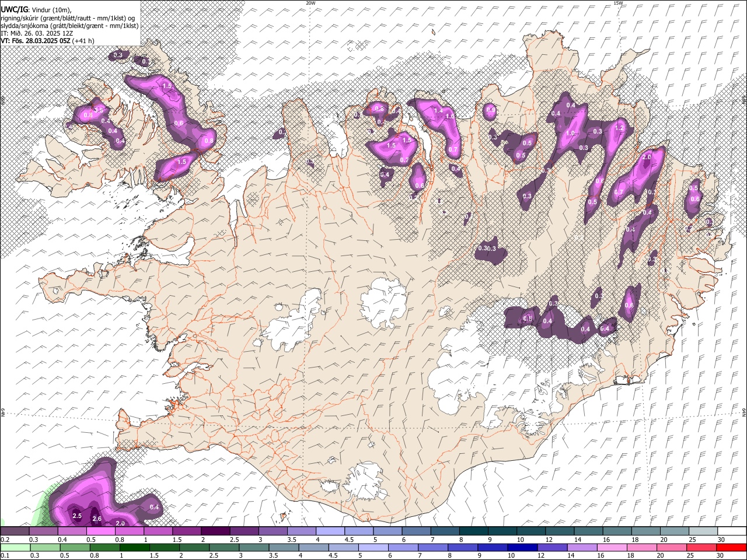Pick the top legend swatch between 8 and 9
This screenshot has height=560, width=747.
[x=473, y=531]
